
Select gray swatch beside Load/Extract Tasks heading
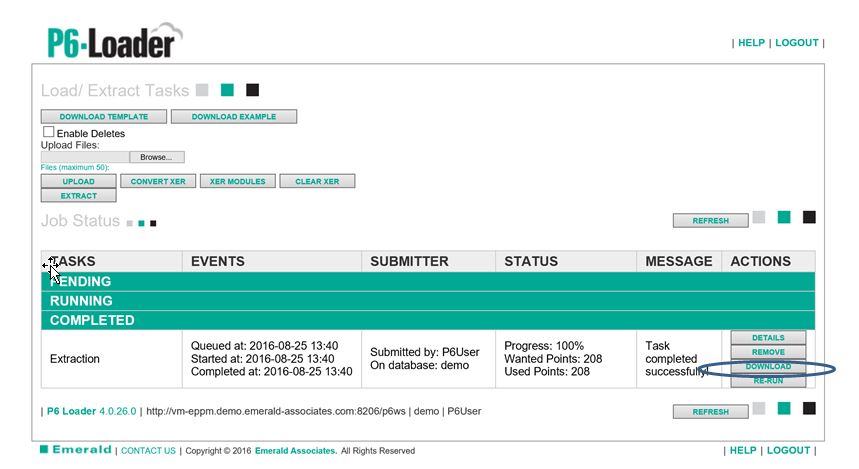click(x=202, y=90)
